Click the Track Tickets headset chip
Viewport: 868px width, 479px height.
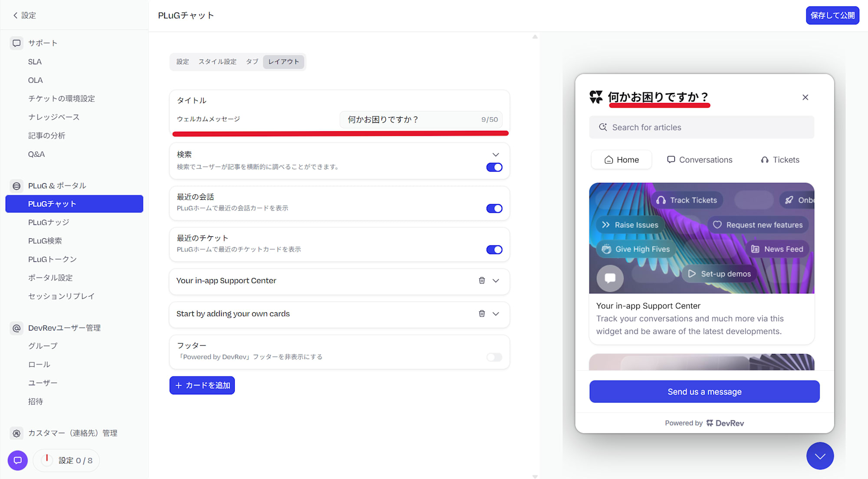click(687, 200)
